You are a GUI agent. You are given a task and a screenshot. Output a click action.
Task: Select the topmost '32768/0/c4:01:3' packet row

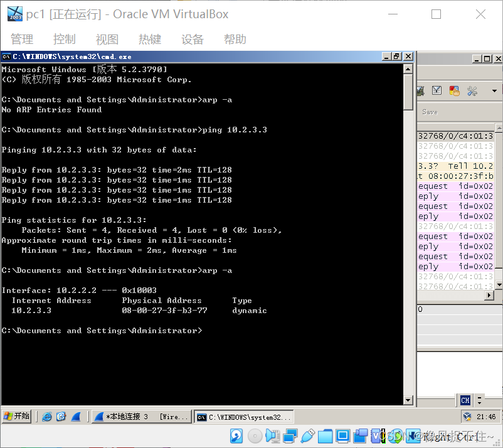(x=455, y=136)
